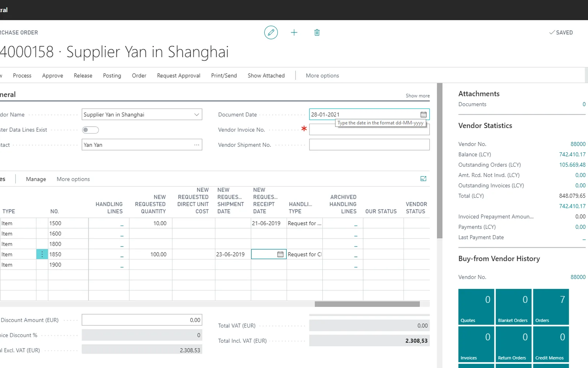588x368 pixels.
Task: Click Outstanding Orders value 105.669,48
Action: coord(572,165)
